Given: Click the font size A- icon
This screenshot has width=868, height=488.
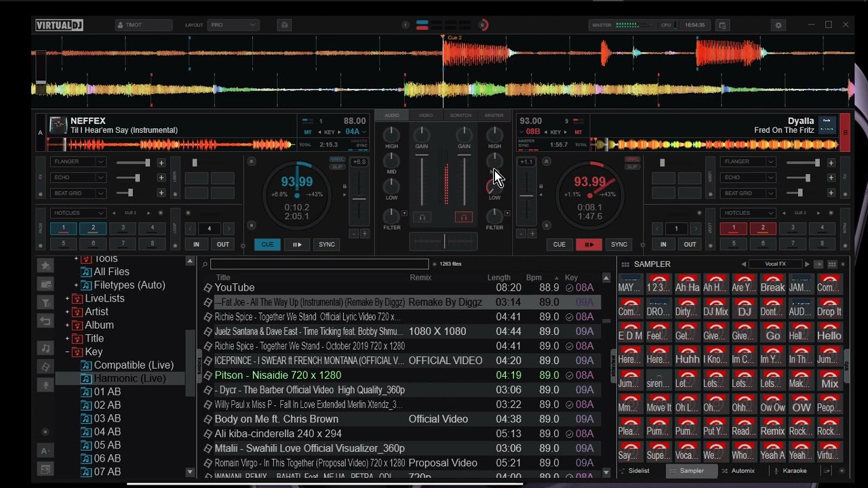Looking at the screenshot, I should coord(45,451).
